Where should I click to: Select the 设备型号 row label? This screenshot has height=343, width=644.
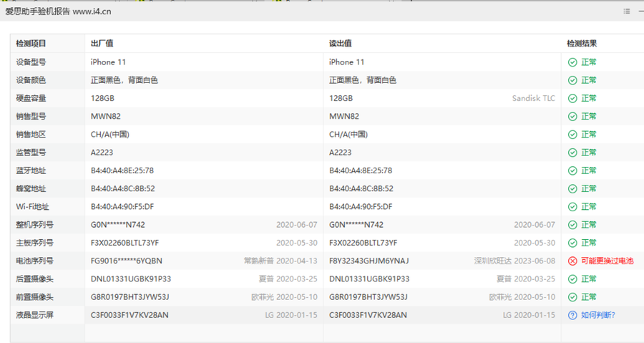tap(31, 62)
